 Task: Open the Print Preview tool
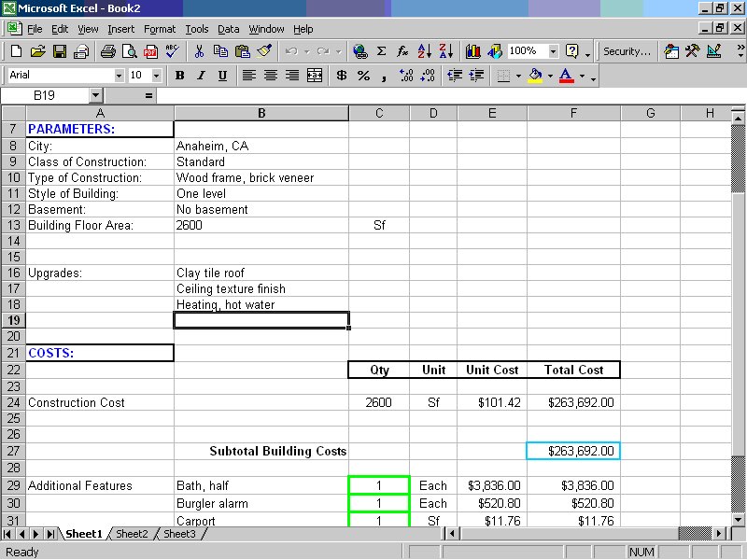coord(129,51)
